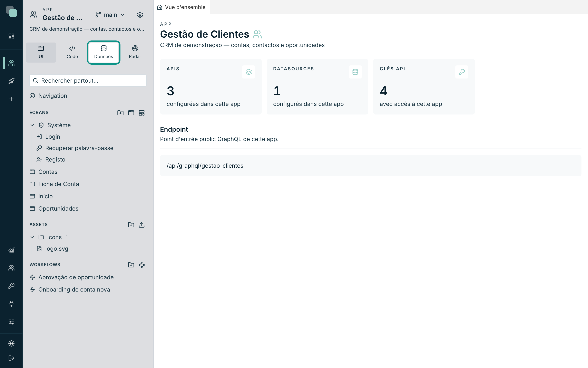
Task: Click the app name Gestão de... in the header
Action: (62, 18)
